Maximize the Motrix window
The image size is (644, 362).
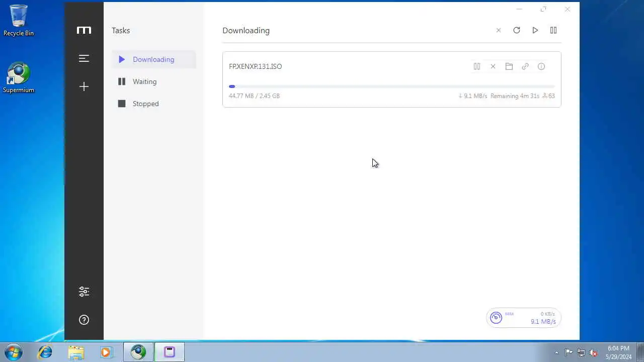543,9
